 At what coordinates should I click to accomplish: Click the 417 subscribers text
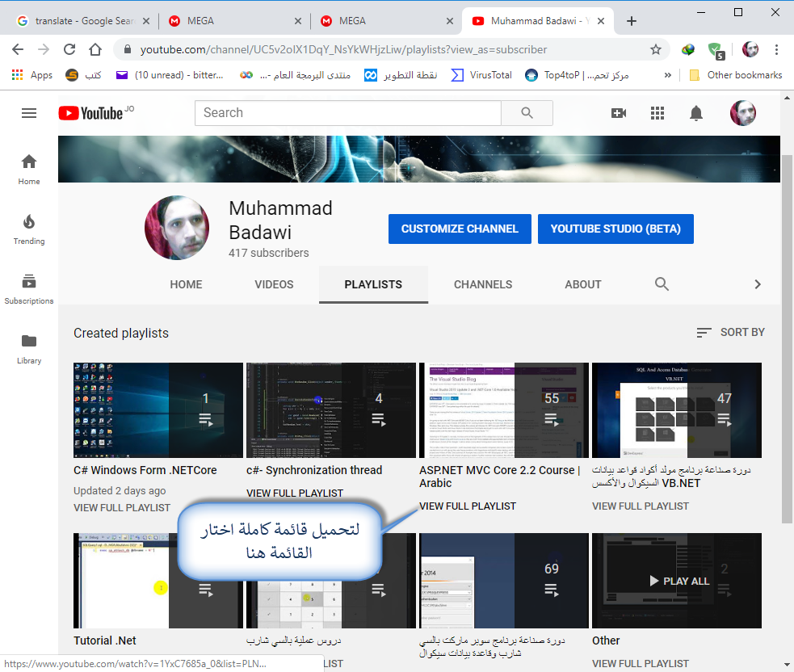(x=268, y=253)
